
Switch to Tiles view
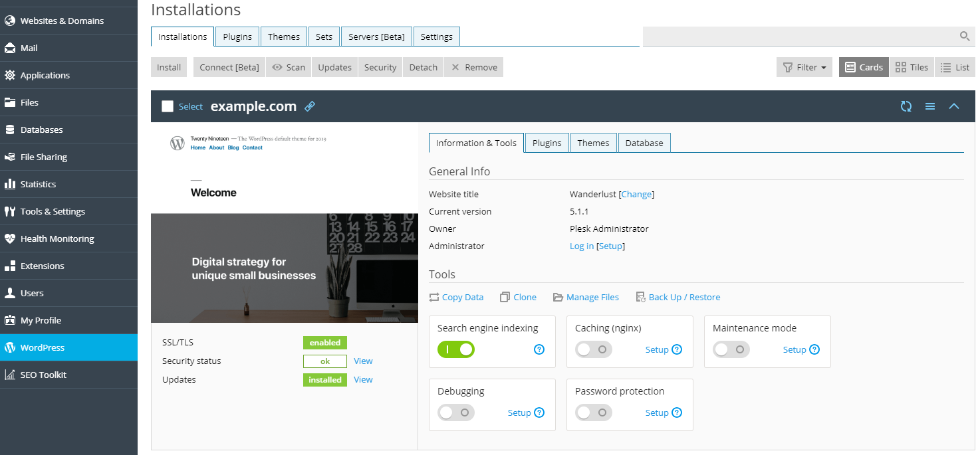(912, 67)
